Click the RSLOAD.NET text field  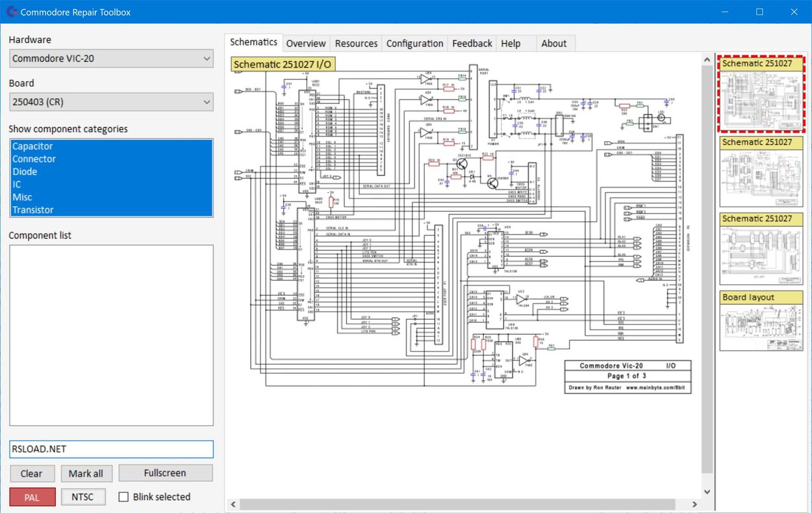pyautogui.click(x=111, y=449)
